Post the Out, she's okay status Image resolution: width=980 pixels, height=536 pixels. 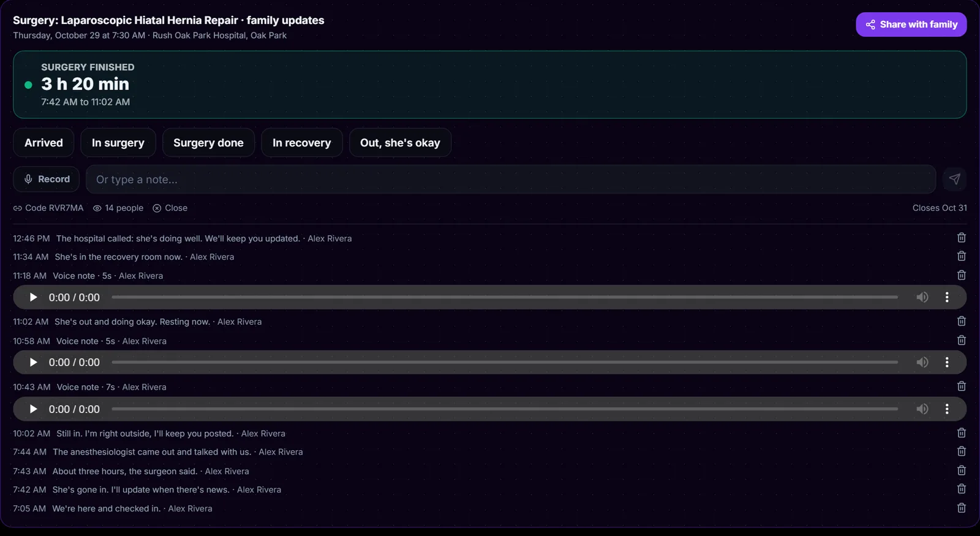pos(400,143)
